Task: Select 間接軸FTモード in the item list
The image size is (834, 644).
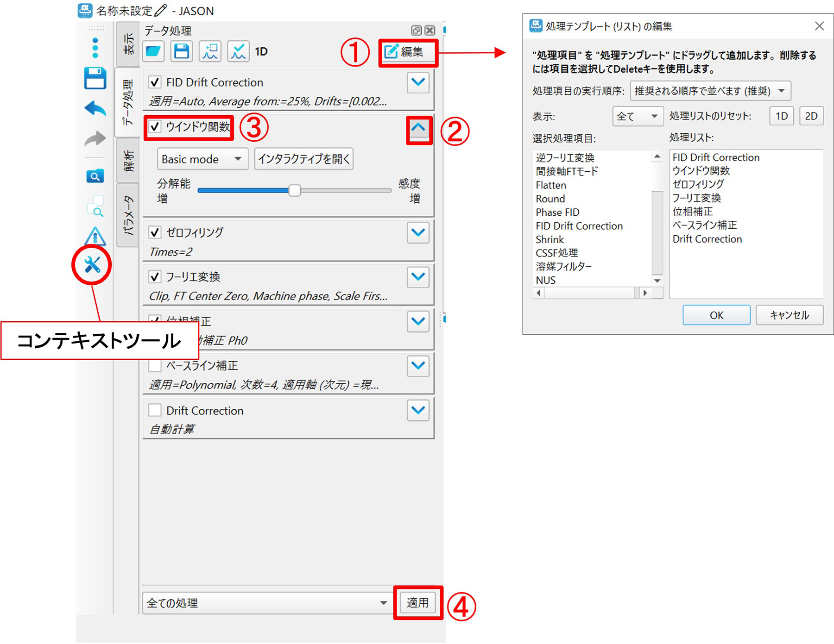Action: [x=567, y=171]
